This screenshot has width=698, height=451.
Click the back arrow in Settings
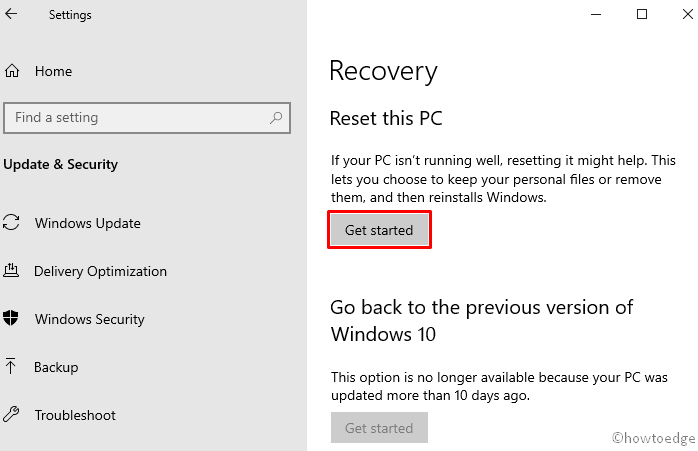12,15
